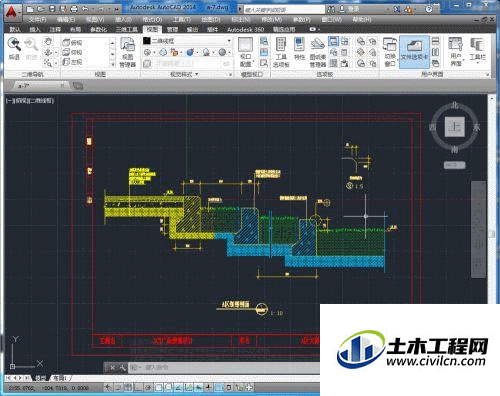Open Viewport Configuration (视口配置)
The image size is (500, 396).
pyautogui.click(x=246, y=52)
